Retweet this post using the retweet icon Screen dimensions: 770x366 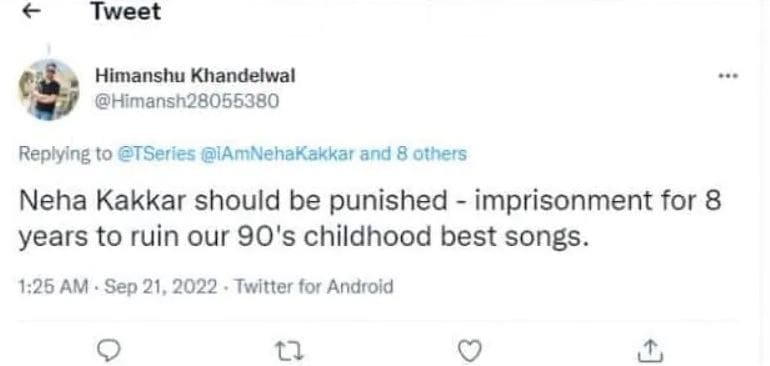coord(288,351)
